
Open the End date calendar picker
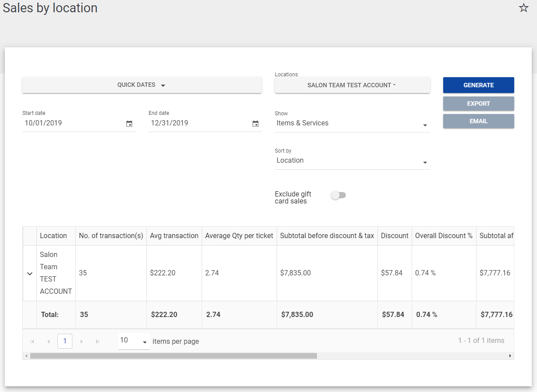click(x=256, y=124)
